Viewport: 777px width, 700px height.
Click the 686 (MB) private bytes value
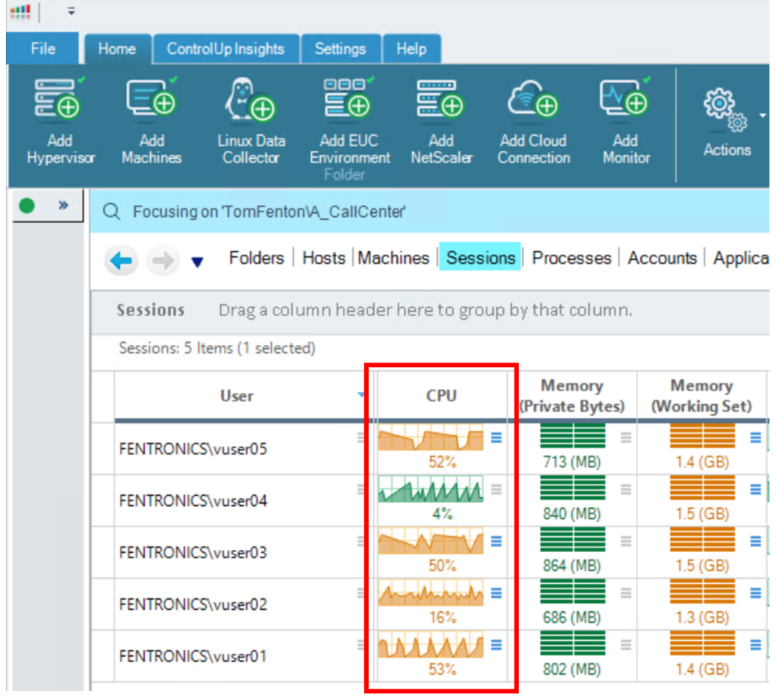point(572,617)
